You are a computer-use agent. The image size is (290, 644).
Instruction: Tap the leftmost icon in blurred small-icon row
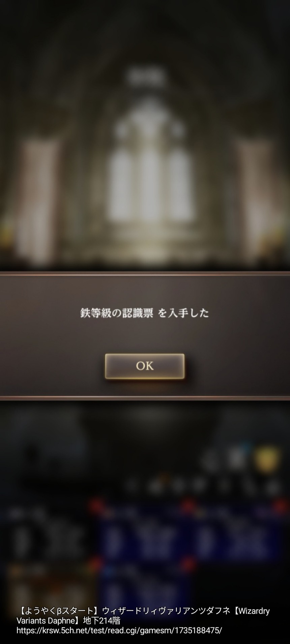pos(133,486)
